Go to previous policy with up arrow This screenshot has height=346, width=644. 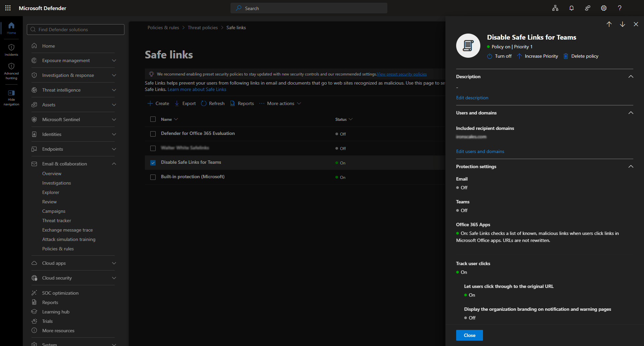(x=609, y=24)
